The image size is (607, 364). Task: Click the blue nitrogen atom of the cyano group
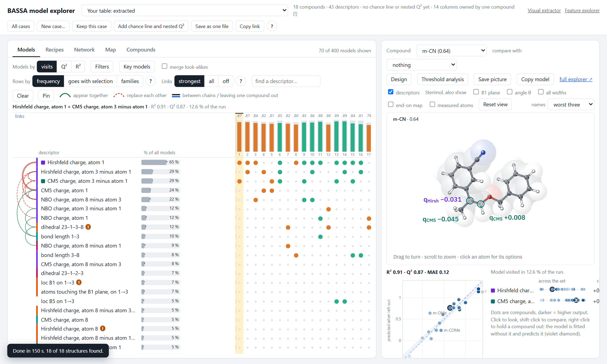tap(483, 152)
